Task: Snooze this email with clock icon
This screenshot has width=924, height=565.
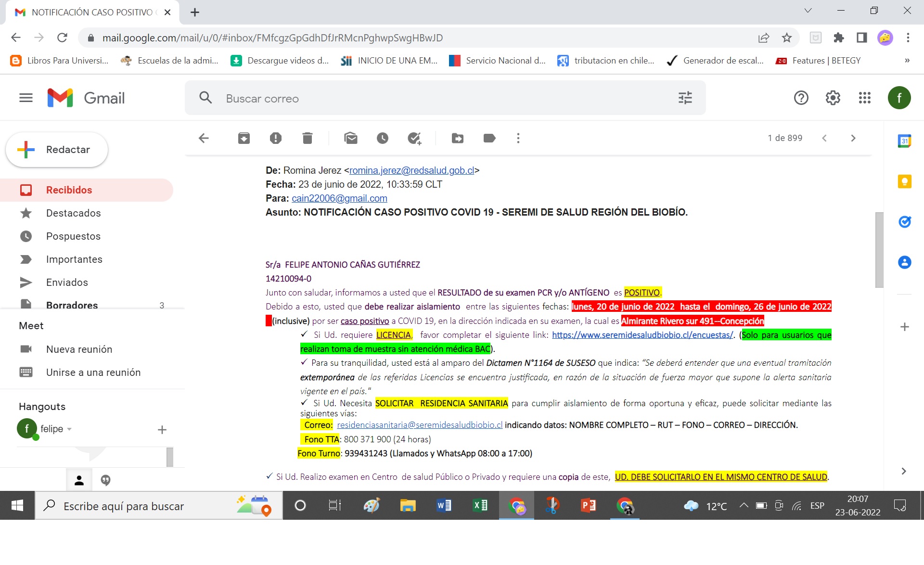Action: pos(382,139)
